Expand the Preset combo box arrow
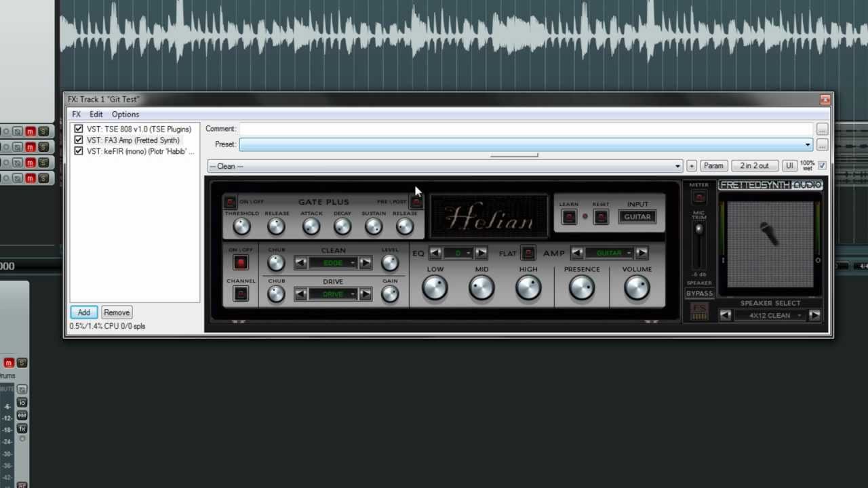This screenshot has height=488, width=868. pos(808,144)
